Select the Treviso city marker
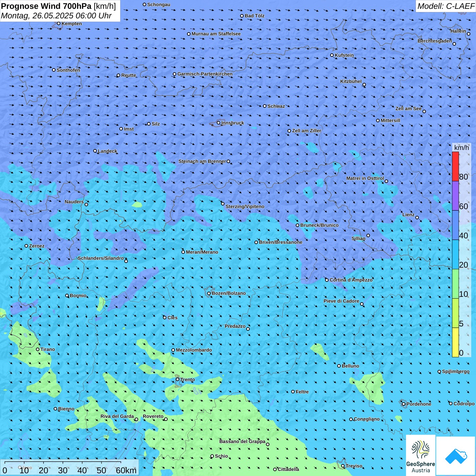476x476 pixels. click(343, 466)
